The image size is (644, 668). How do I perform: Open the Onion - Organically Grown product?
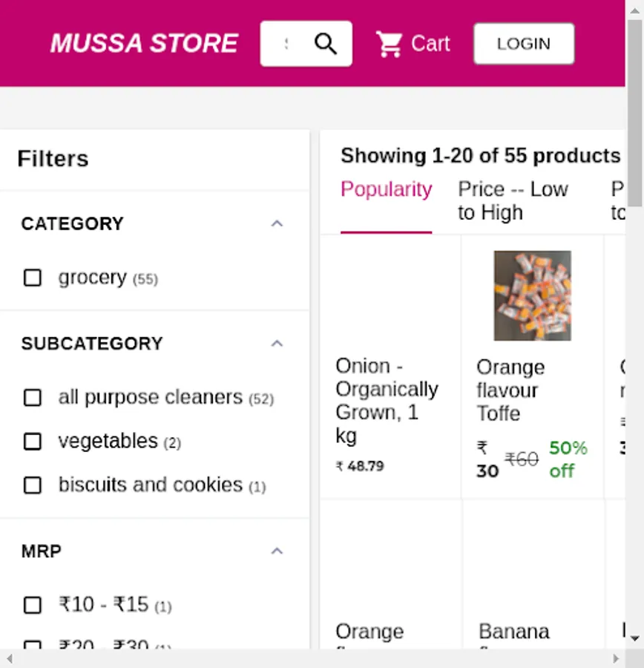click(x=387, y=400)
